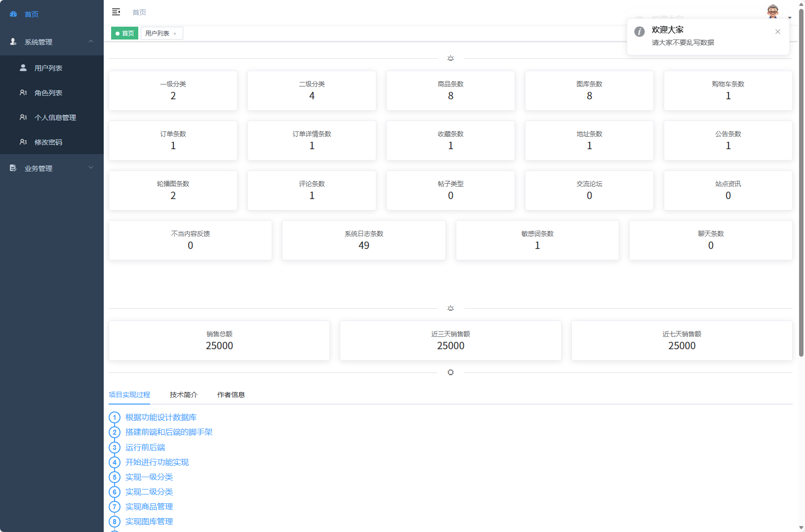Open 修改密码 in the sidebar
This screenshot has height=532, width=805.
[x=52, y=142]
